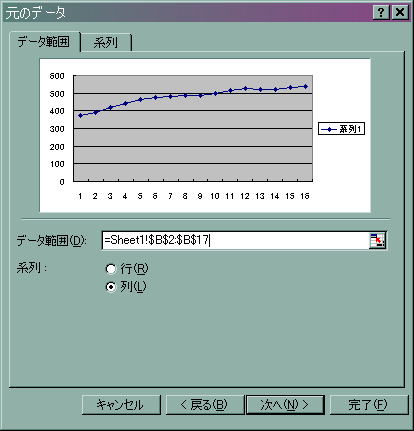Click inside the データ範囲 input field
414x431 pixels.
(x=235, y=240)
